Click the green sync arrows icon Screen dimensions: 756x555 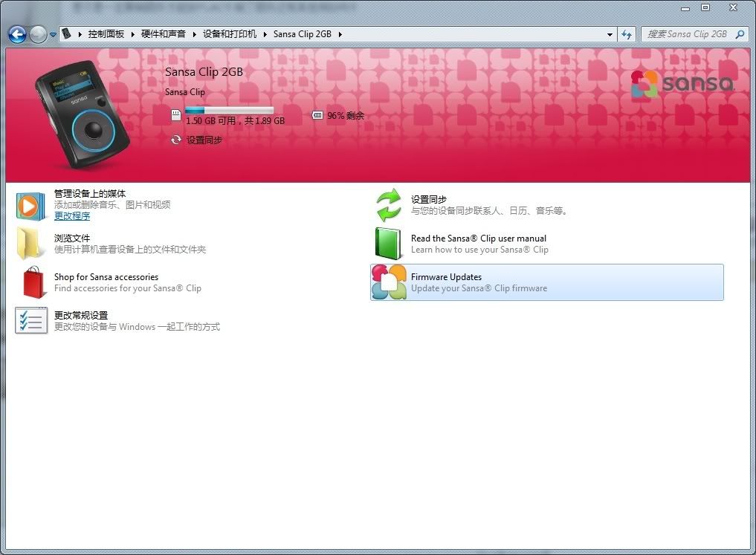click(388, 205)
